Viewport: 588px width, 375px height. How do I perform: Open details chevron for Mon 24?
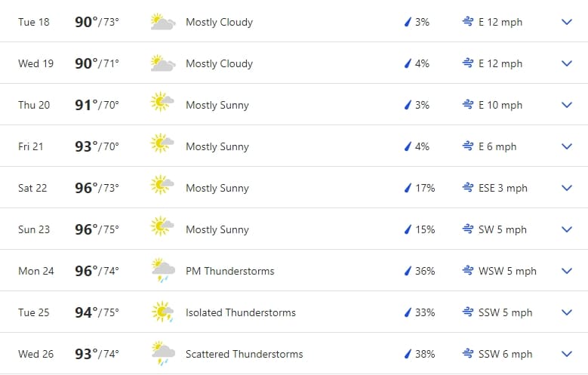567,271
